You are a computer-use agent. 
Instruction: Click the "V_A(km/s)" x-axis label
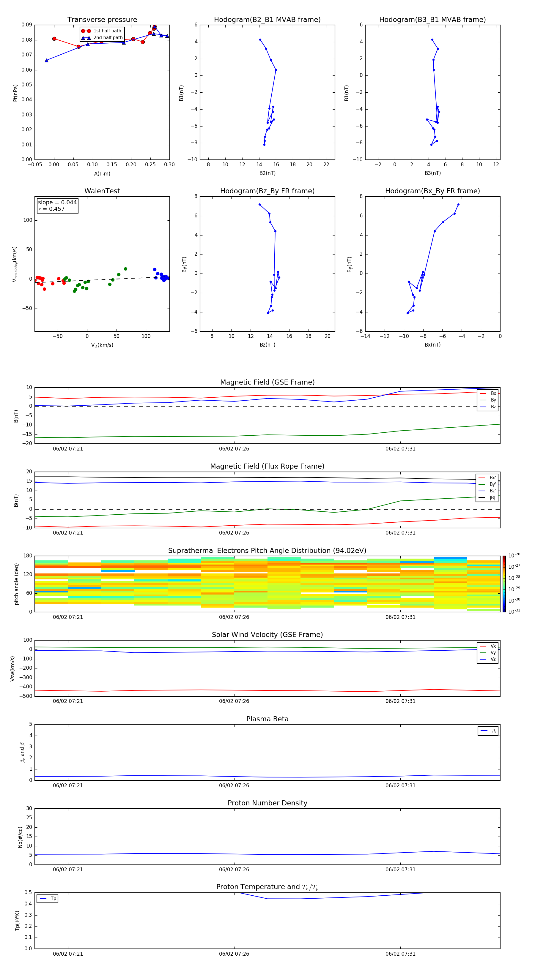pyautogui.click(x=102, y=345)
